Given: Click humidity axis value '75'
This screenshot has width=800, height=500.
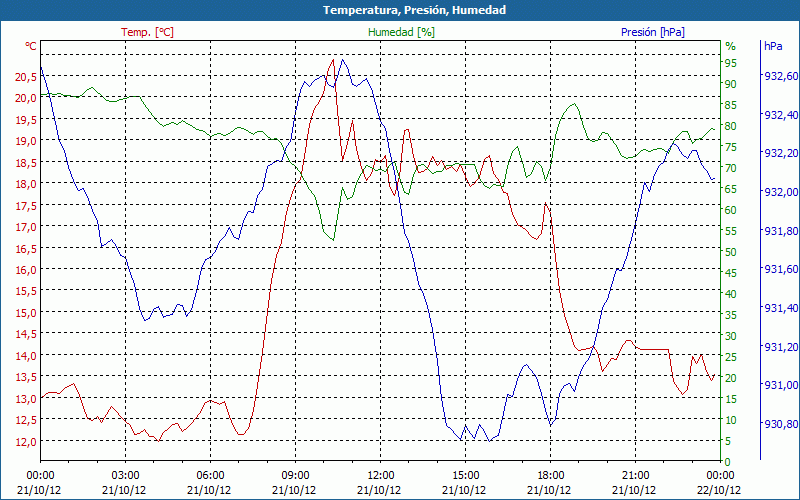Looking at the screenshot, I should 730,147.
